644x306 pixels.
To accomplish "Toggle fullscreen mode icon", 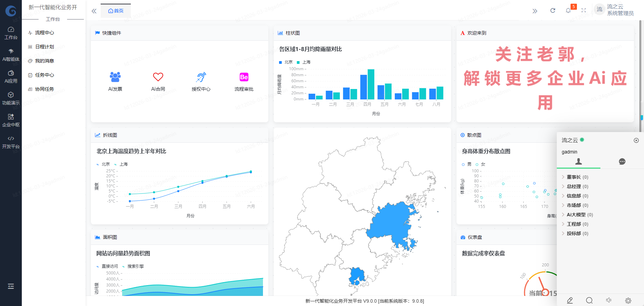I will [584, 11].
